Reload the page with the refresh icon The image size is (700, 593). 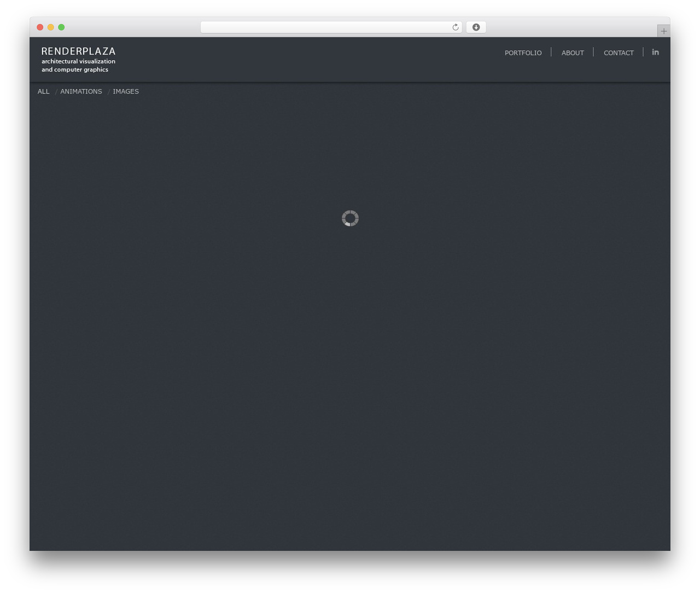(x=455, y=27)
